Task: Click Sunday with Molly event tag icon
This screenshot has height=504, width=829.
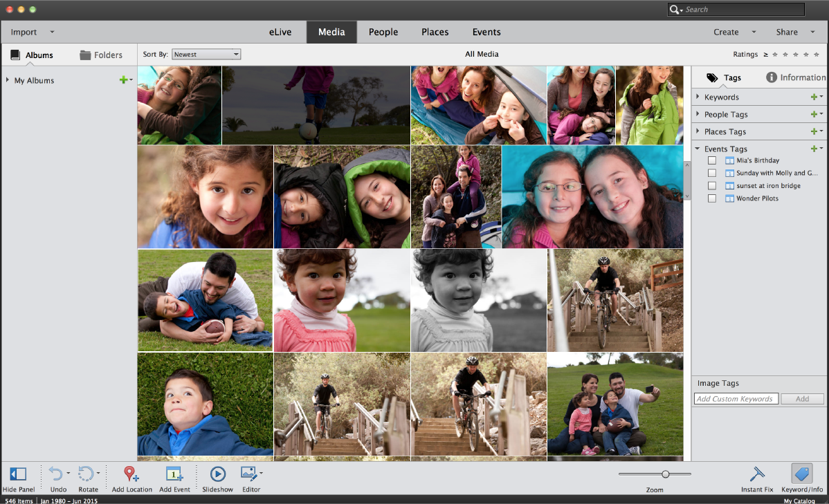Action: click(x=729, y=174)
